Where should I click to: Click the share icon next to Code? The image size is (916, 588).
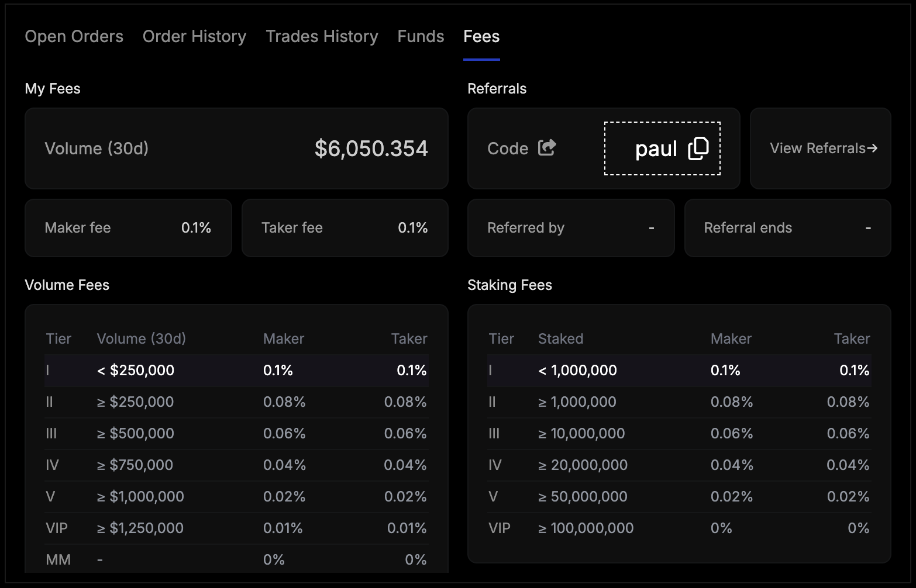(x=547, y=148)
